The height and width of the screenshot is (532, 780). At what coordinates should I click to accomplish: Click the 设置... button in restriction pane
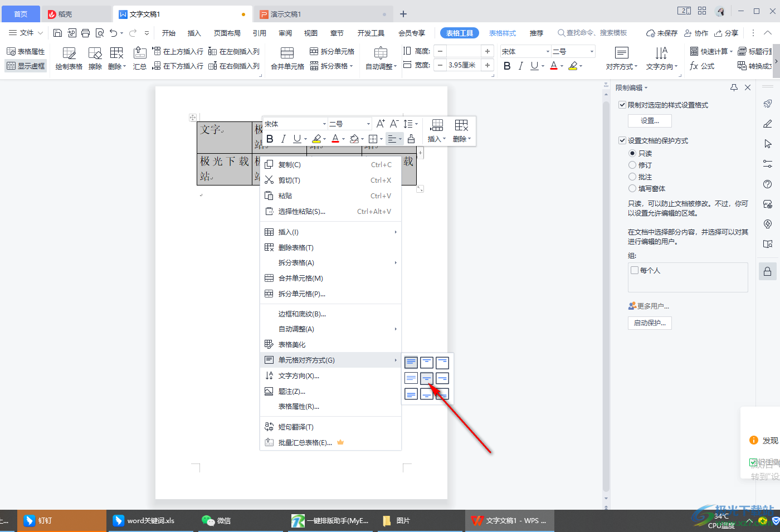(x=650, y=120)
